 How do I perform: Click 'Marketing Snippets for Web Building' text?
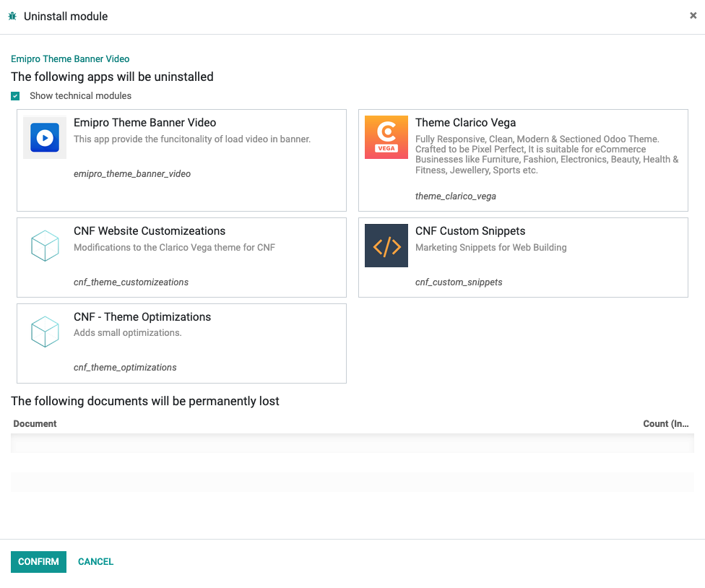click(x=491, y=248)
